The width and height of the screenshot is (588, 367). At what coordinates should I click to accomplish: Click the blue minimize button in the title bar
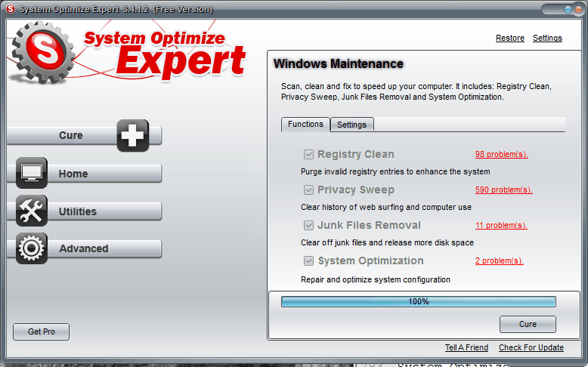(x=568, y=10)
